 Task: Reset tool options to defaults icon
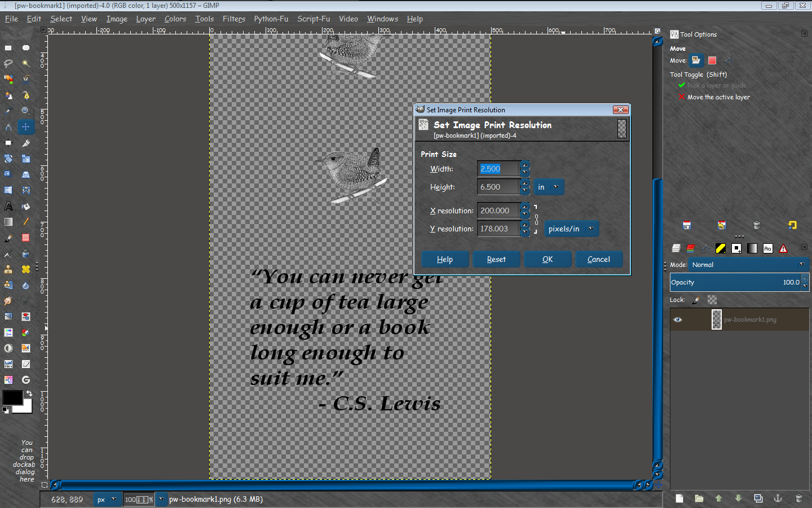click(x=792, y=225)
